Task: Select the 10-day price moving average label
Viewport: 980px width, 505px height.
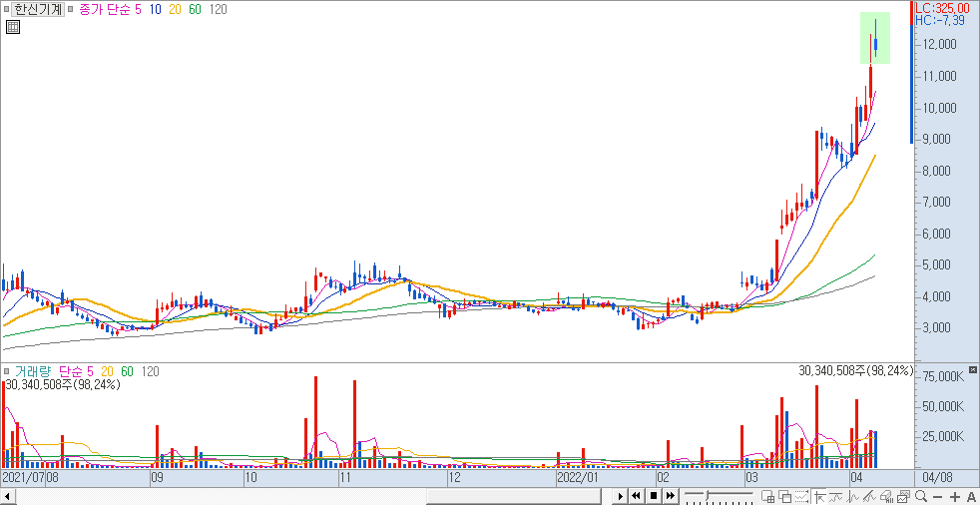Action: click(155, 9)
